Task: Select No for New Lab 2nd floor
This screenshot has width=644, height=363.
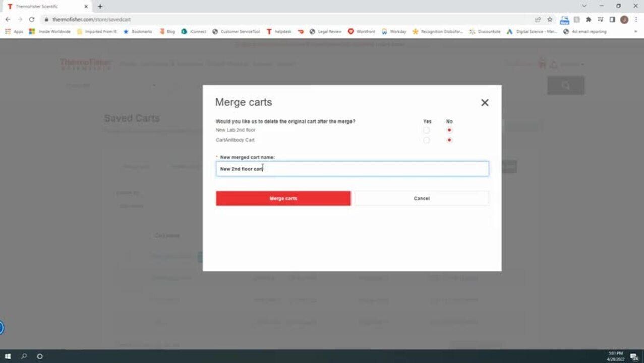Action: (x=449, y=130)
